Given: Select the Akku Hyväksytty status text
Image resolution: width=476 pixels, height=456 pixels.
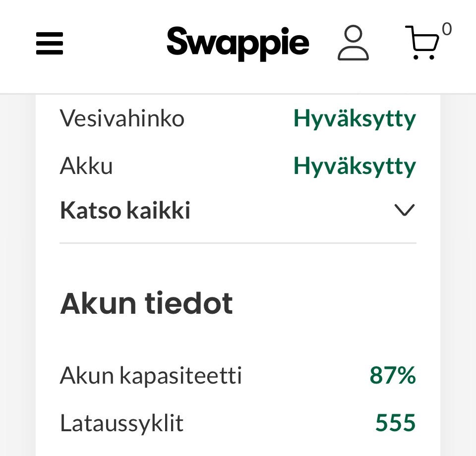Looking at the screenshot, I should (x=355, y=166).
